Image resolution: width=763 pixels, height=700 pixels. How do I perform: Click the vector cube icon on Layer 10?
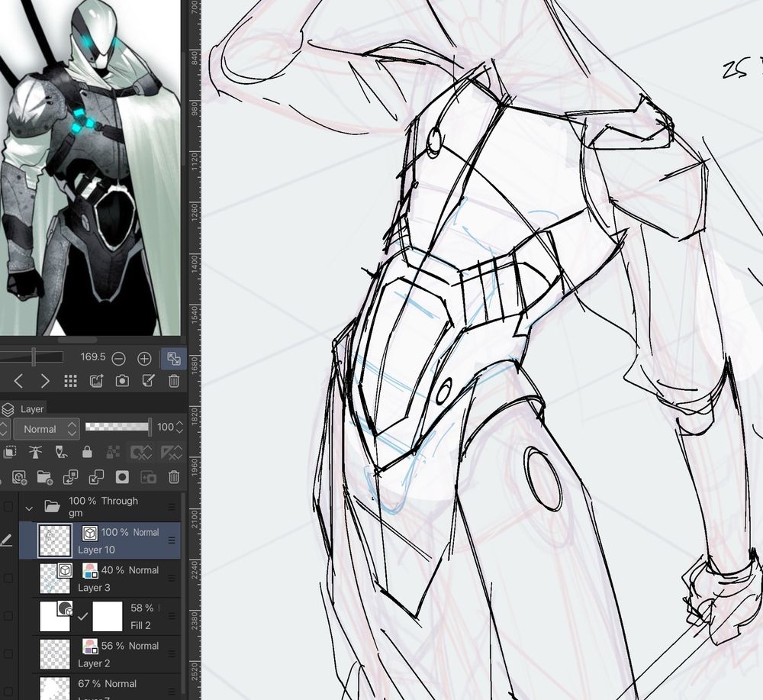coord(89,533)
